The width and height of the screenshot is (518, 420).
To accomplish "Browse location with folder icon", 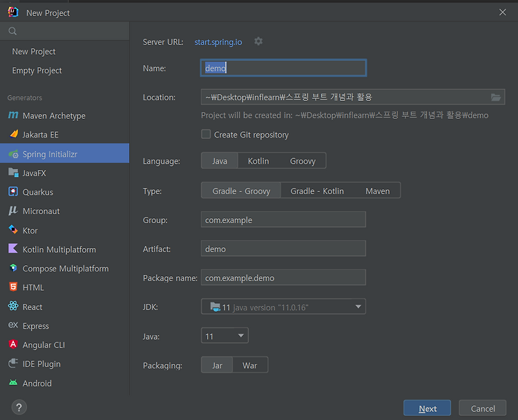I will pos(495,97).
